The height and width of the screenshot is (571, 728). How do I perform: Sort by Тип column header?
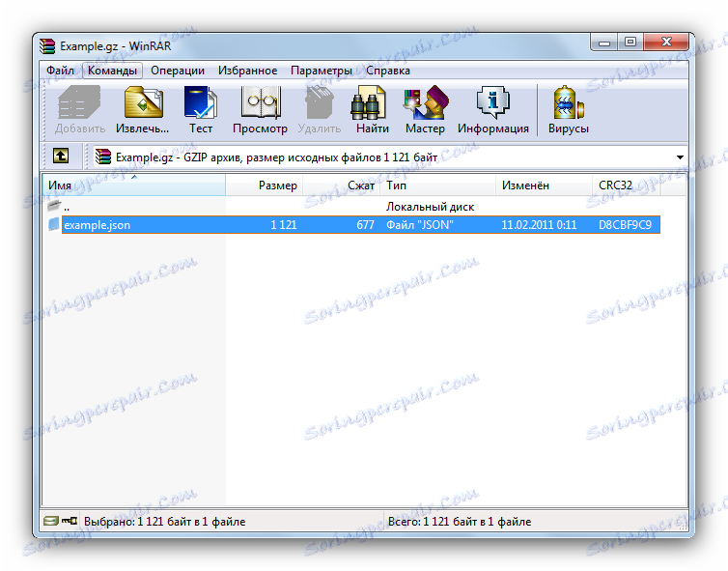[437, 186]
